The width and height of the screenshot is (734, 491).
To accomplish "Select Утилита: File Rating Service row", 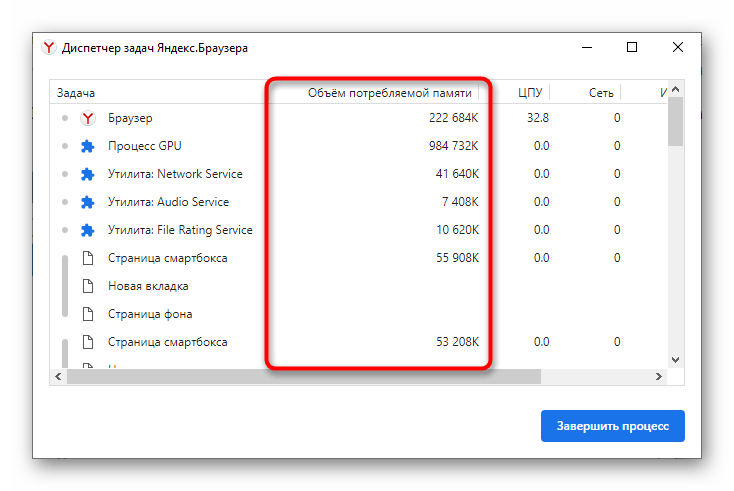I will coord(359,230).
